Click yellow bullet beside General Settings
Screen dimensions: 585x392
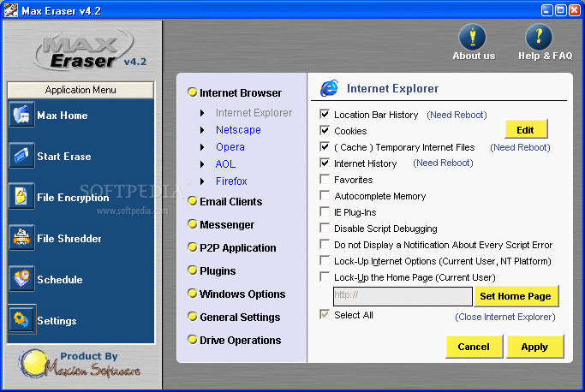(192, 317)
